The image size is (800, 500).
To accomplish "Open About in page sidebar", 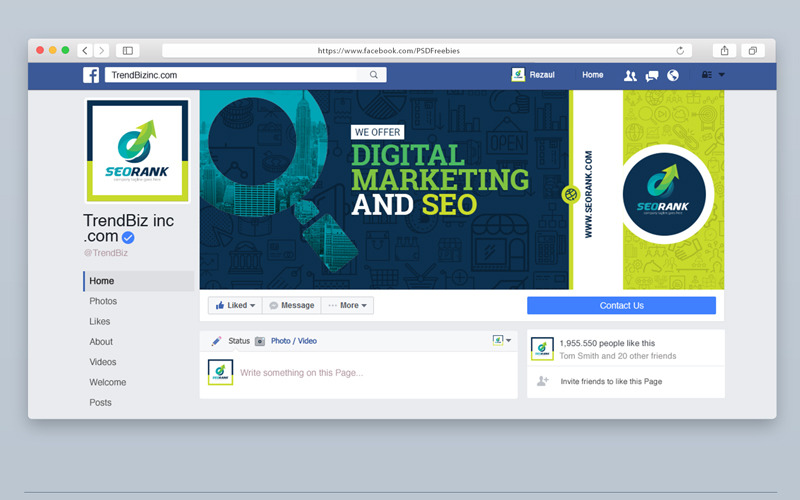I will click(101, 342).
